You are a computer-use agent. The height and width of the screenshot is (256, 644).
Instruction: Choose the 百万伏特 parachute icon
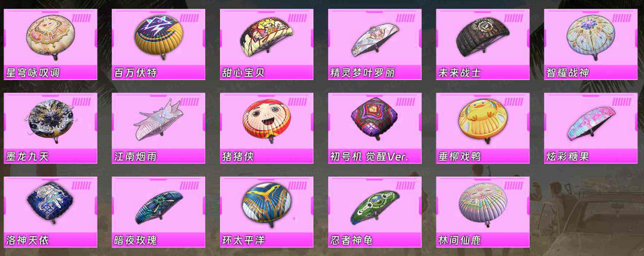[159, 44]
